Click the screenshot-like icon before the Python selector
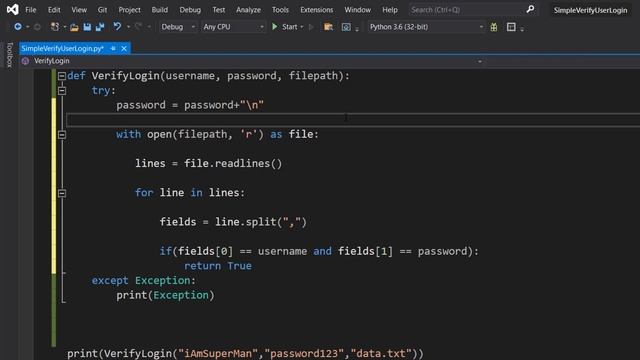 click(x=346, y=27)
